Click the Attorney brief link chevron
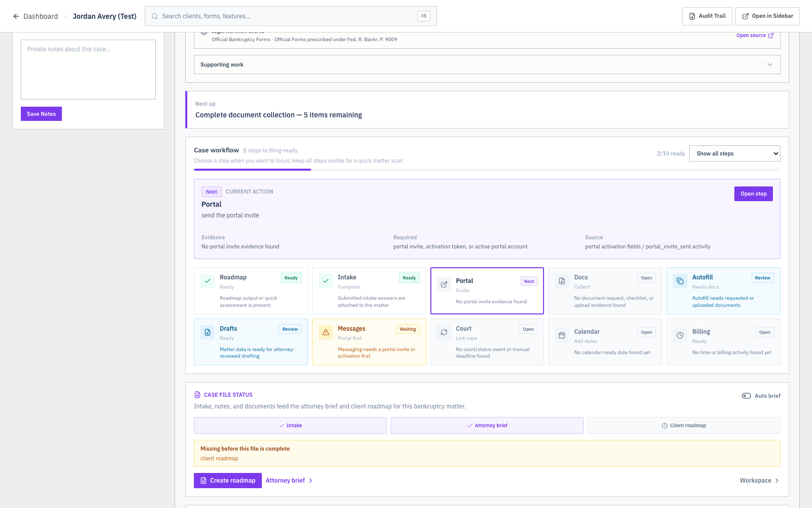This screenshot has width=812, height=508. (311, 481)
